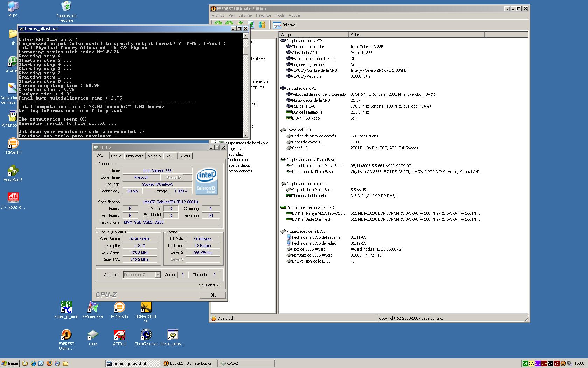Viewport: 588px width, 368px height.
Task: Click Internet Explorer quick launch icon
Action: (x=33, y=363)
